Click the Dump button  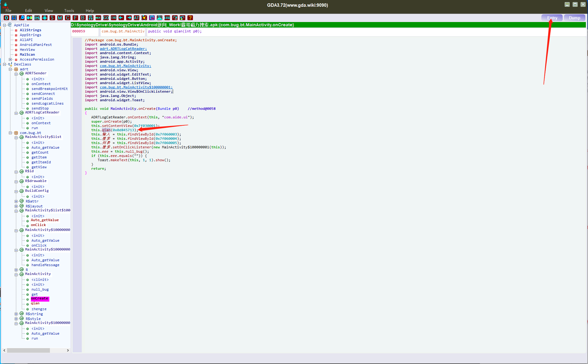(574, 18)
